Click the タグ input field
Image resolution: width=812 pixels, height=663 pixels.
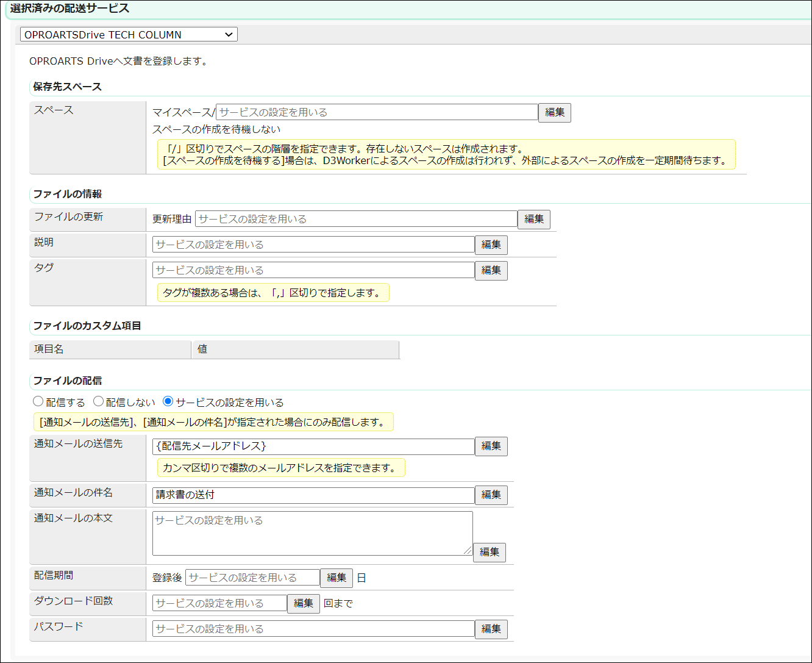(x=313, y=270)
